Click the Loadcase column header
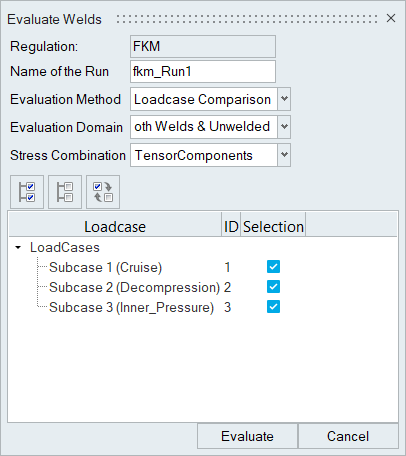Screen dimensions: 406x456 [x=115, y=227]
